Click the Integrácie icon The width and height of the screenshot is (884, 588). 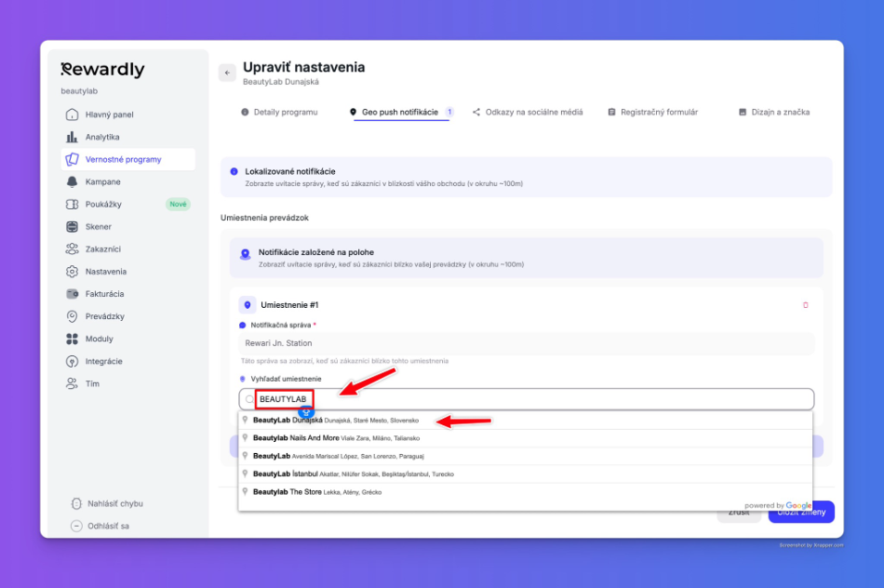pos(73,361)
